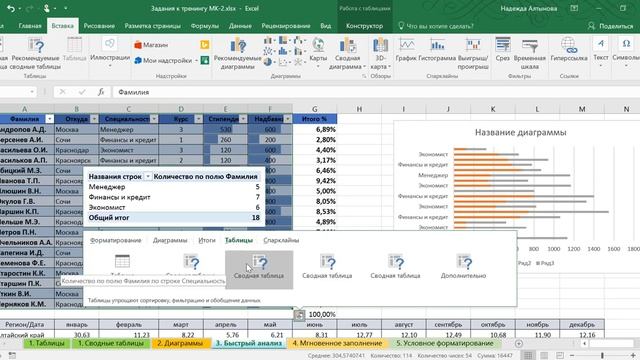The image size is (640, 360).
Task: Open sheet tab 5. Условное форматирование
Action: (445, 344)
